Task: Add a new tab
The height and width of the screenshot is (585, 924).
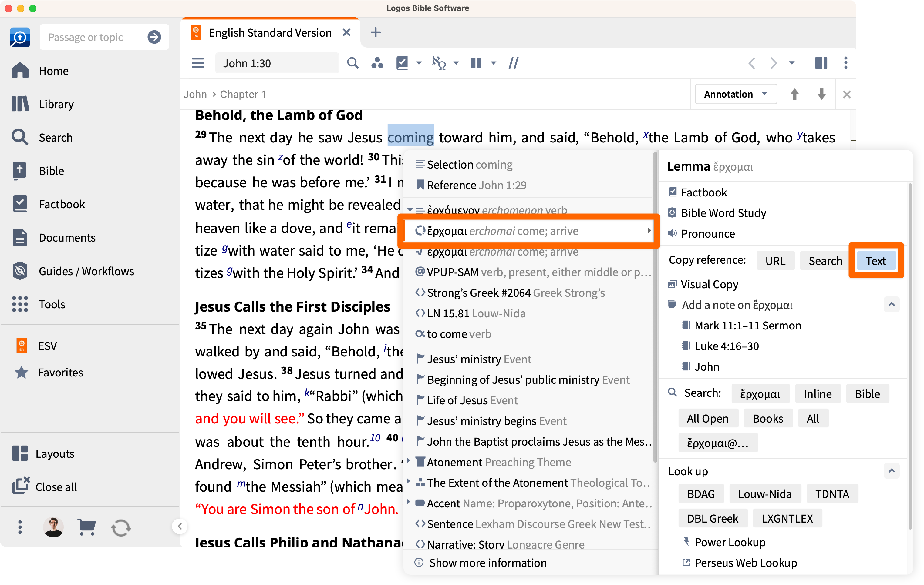Action: [376, 32]
